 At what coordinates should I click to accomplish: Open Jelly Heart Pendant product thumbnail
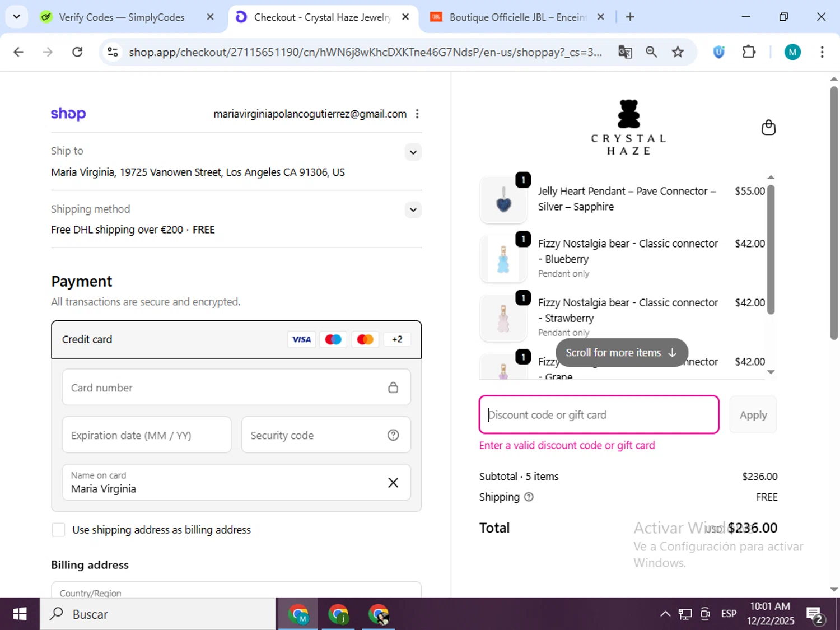[x=503, y=200]
